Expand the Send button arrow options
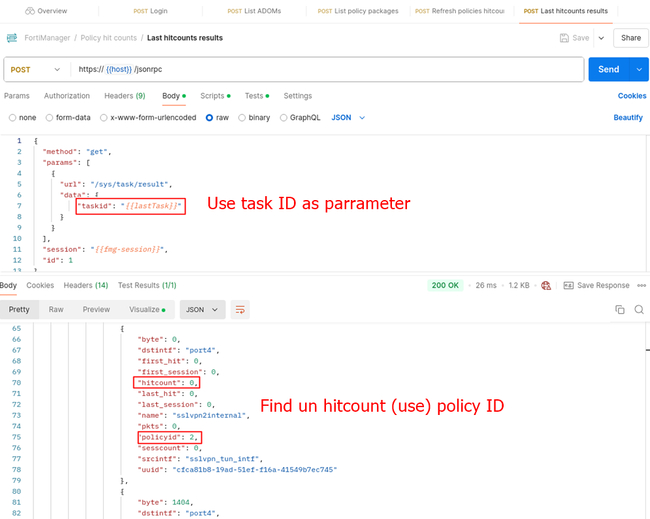Viewport: 650px width, 519px height. (x=638, y=70)
